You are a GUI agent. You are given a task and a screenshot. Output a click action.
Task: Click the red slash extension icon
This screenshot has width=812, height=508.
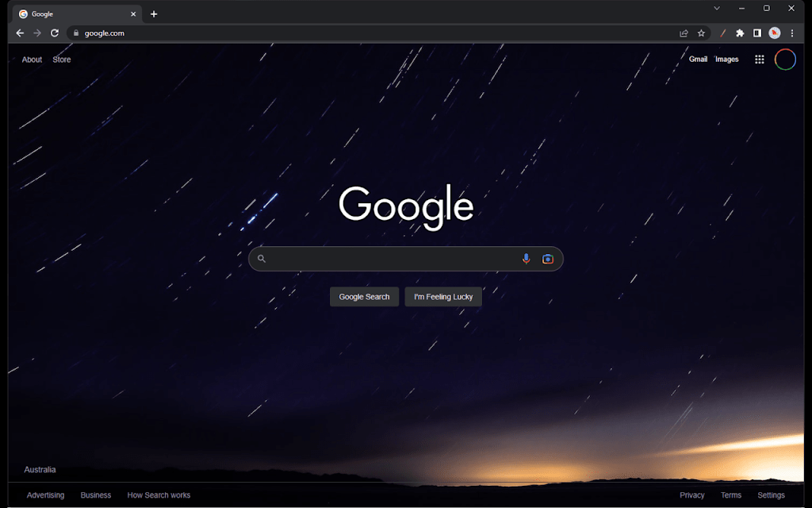click(x=723, y=33)
